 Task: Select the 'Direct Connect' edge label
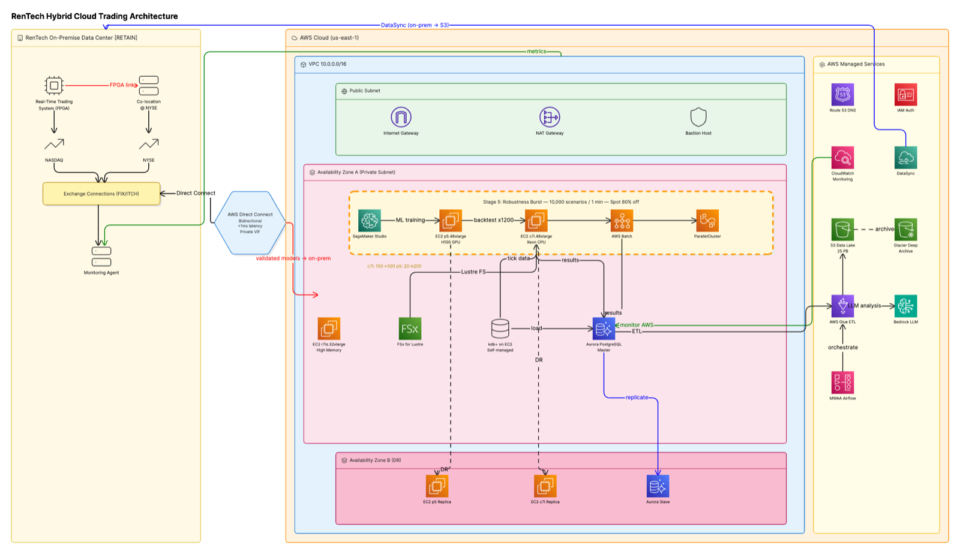(196, 193)
